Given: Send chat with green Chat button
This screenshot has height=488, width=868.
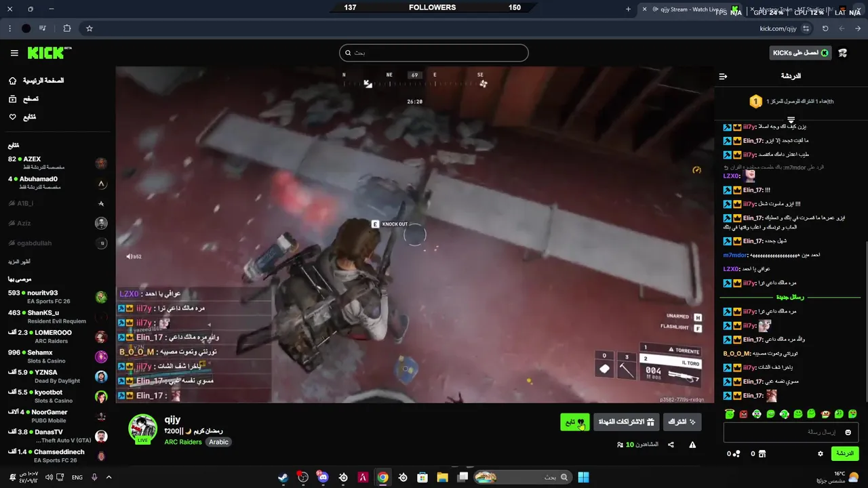Looking at the screenshot, I should pyautogui.click(x=844, y=453).
